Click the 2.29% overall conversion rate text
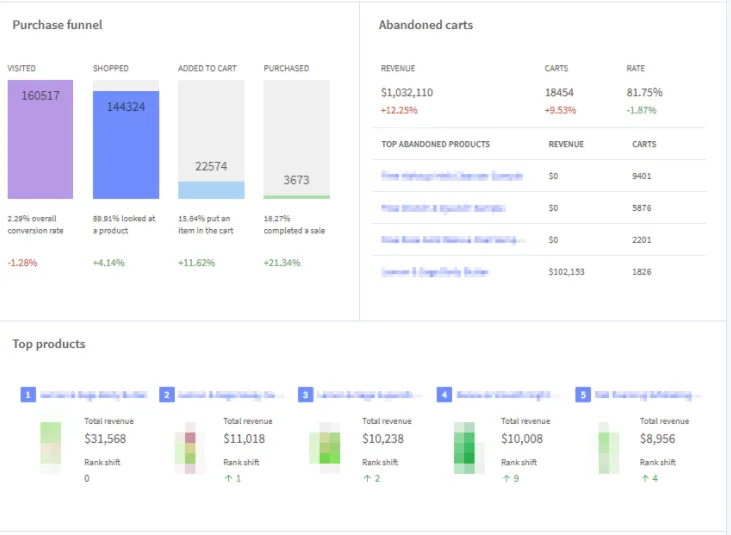 (x=35, y=225)
